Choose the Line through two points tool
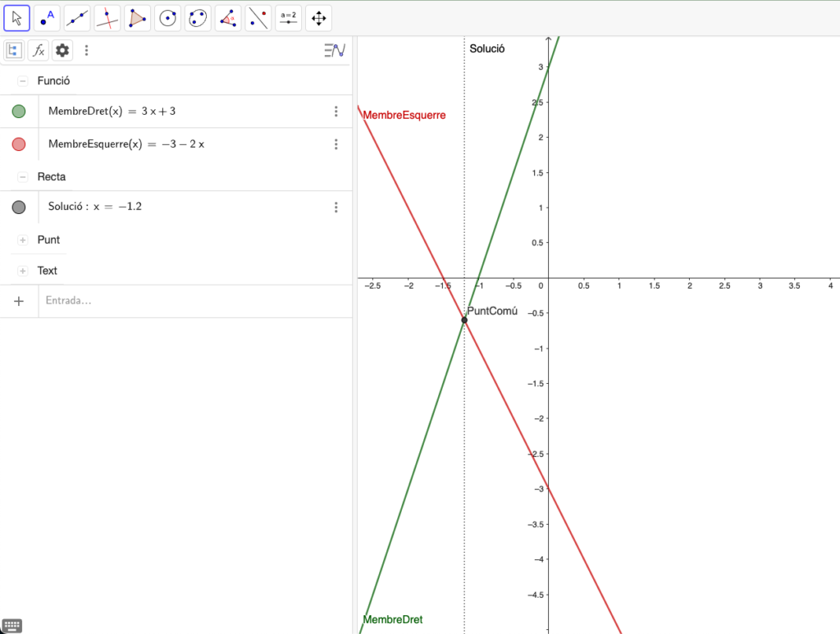 [x=78, y=17]
